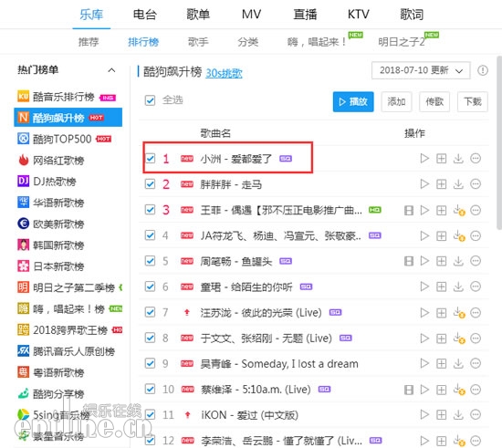Go to the KTV tab
This screenshot has height=448, width=502.
pyautogui.click(x=359, y=15)
